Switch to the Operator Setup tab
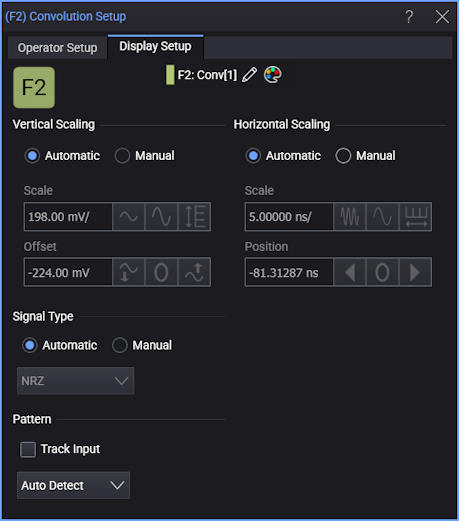 coord(57,48)
